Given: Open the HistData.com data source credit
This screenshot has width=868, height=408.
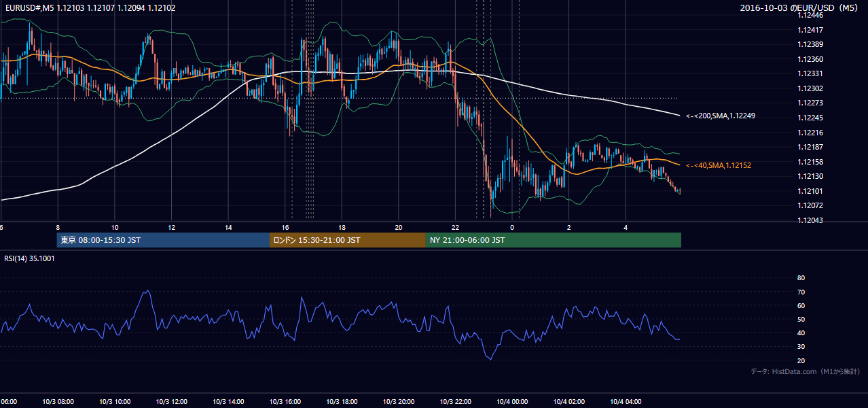Looking at the screenshot, I should click(806, 371).
